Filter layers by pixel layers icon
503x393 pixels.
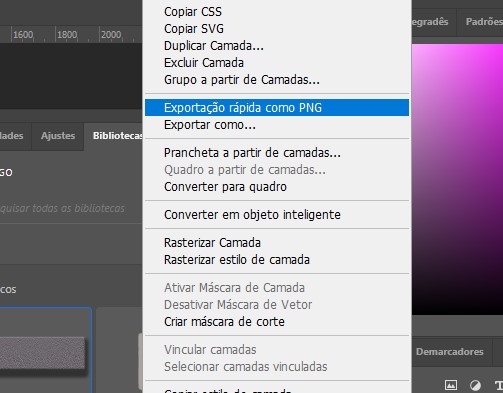[x=451, y=385]
